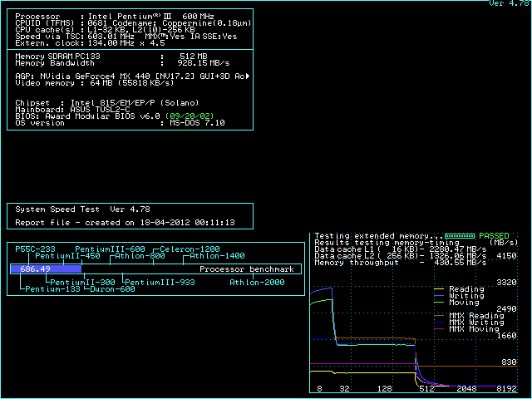Click the 'Ver 4.78' label at top right
The width and height of the screenshot is (532, 399).
coord(509,3)
